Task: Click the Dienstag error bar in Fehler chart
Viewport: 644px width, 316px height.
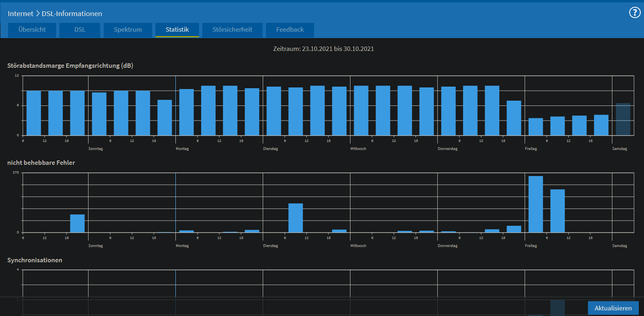Action: coord(296,218)
